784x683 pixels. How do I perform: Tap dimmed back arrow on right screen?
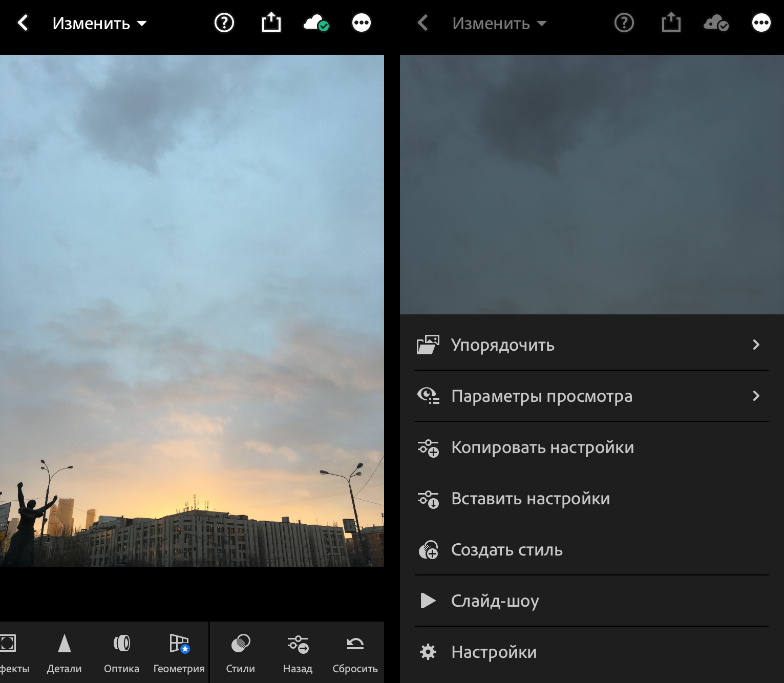click(x=422, y=23)
